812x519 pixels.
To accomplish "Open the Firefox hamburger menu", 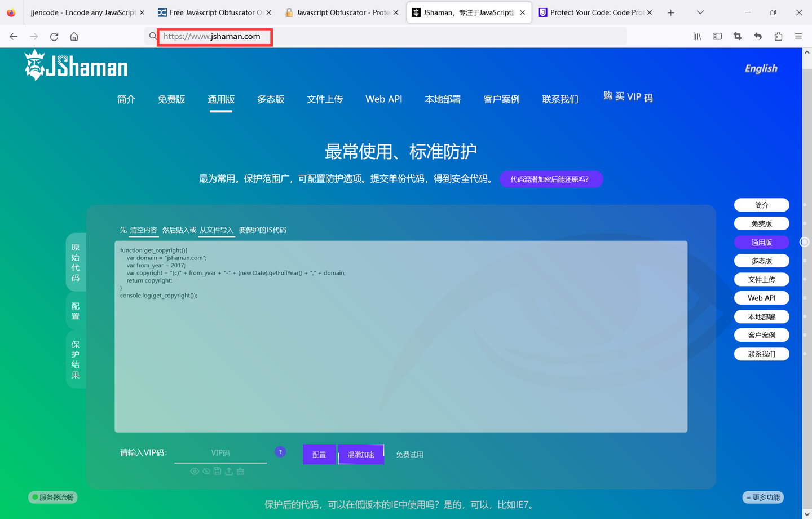I will point(798,36).
